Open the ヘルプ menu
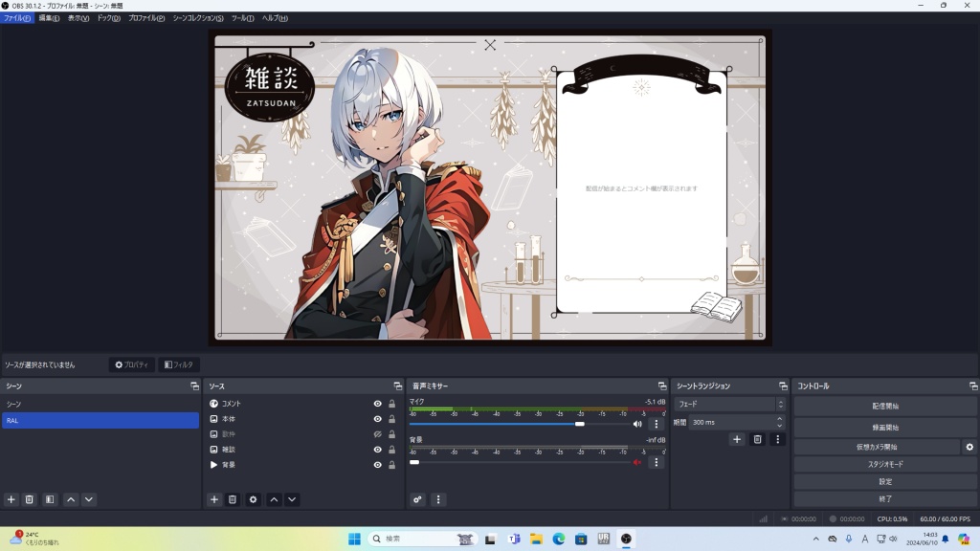 [x=275, y=18]
